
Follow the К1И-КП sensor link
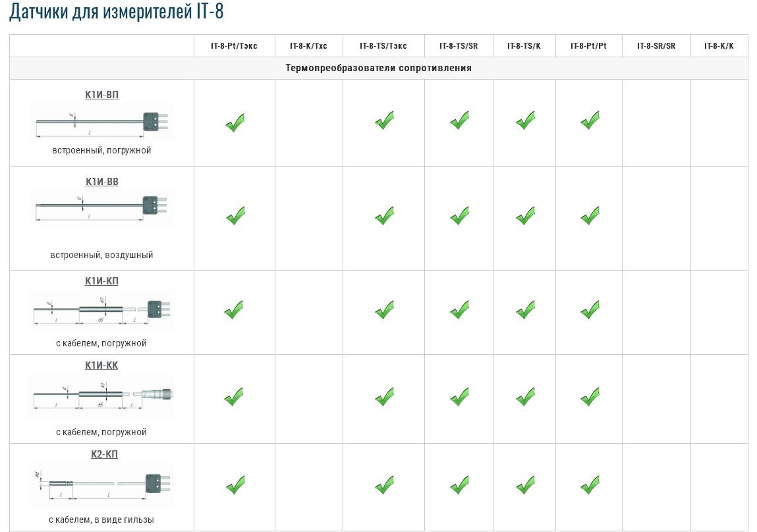tap(101, 281)
